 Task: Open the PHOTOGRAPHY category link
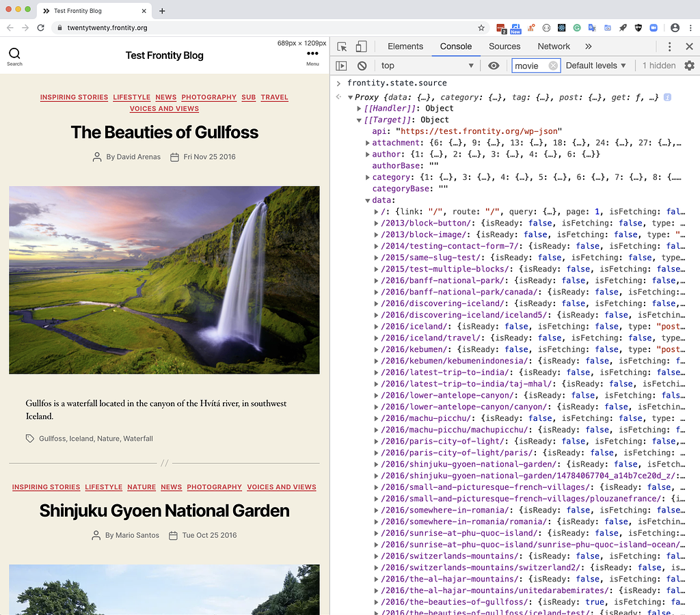[208, 97]
